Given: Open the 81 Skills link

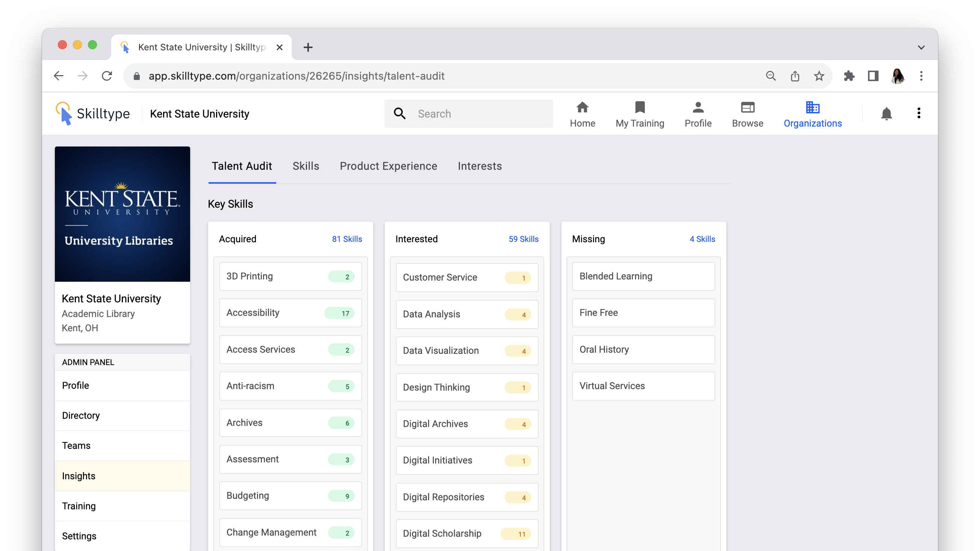Looking at the screenshot, I should pyautogui.click(x=346, y=239).
